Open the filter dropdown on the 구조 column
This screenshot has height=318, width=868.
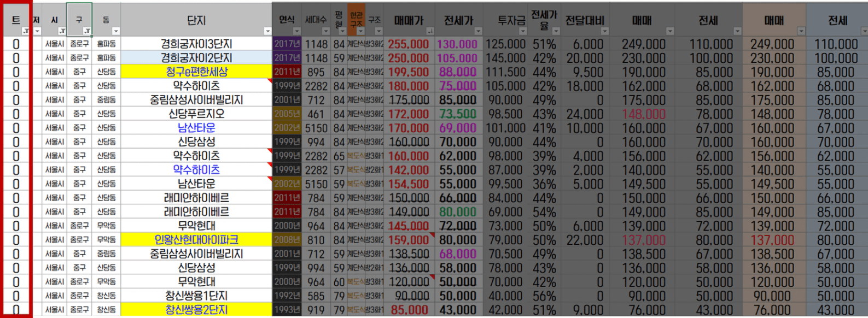point(378,31)
